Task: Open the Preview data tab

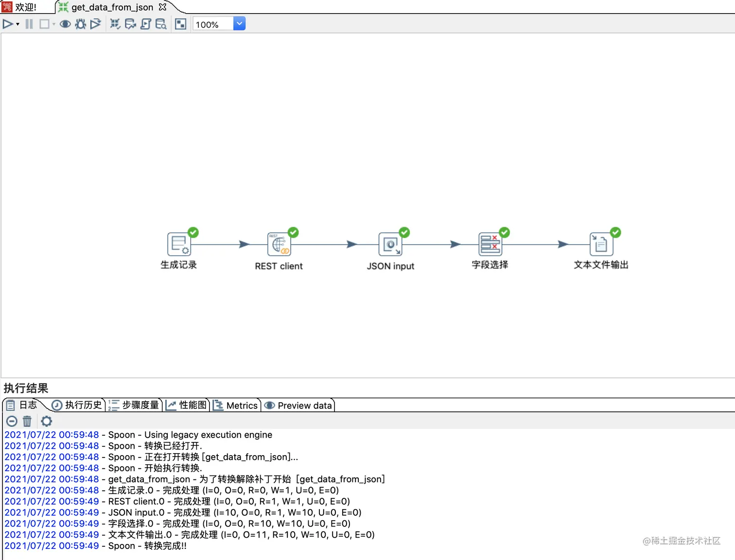Action: tap(298, 405)
